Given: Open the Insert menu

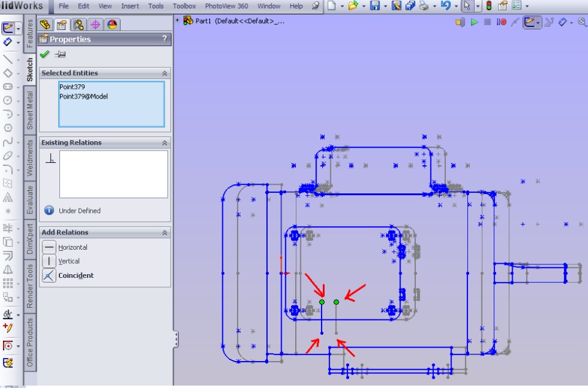Looking at the screenshot, I should pos(130,6).
